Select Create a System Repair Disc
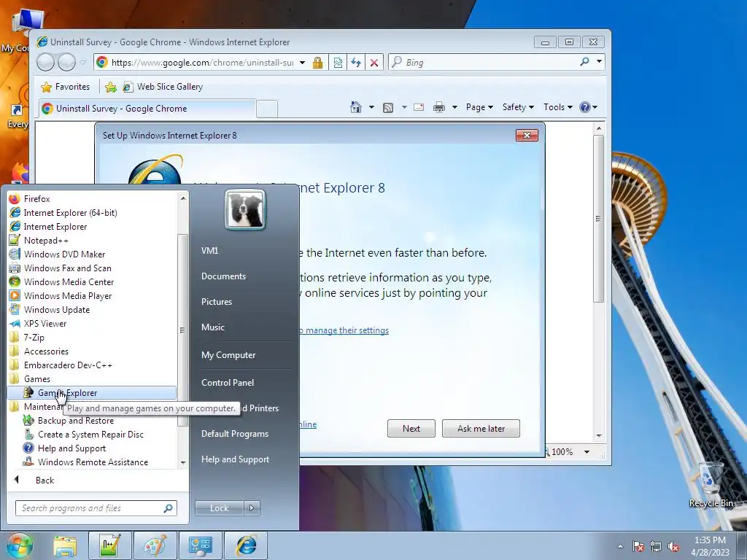747x560 pixels. pyautogui.click(x=90, y=435)
